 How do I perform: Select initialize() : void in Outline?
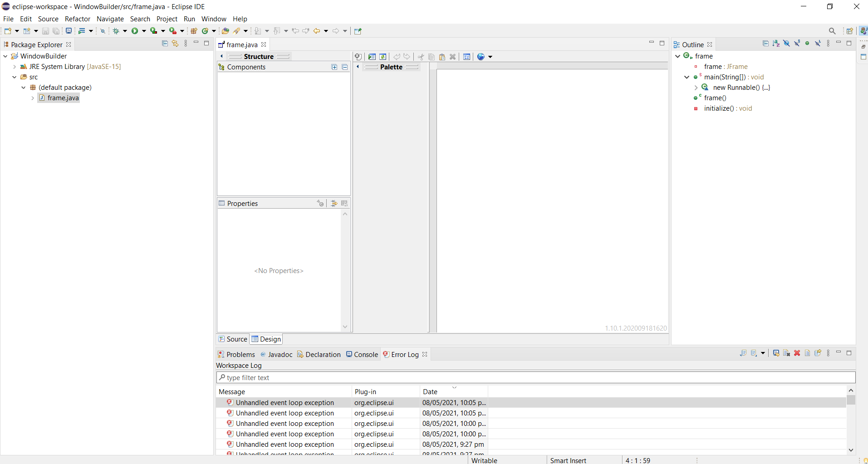point(728,108)
